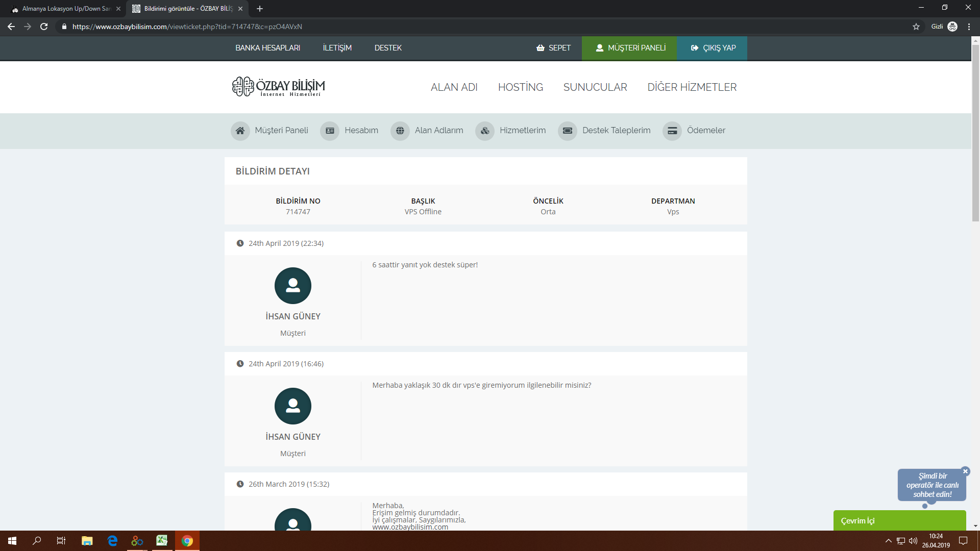Open a new browser tab
This screenshot has height=551, width=980.
(x=260, y=9)
